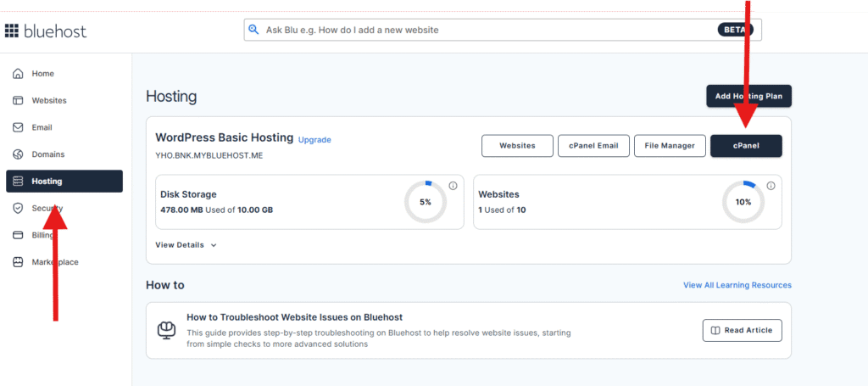868x386 pixels.
Task: Click the Websites layout icon in sidebar
Action: pyautogui.click(x=18, y=101)
